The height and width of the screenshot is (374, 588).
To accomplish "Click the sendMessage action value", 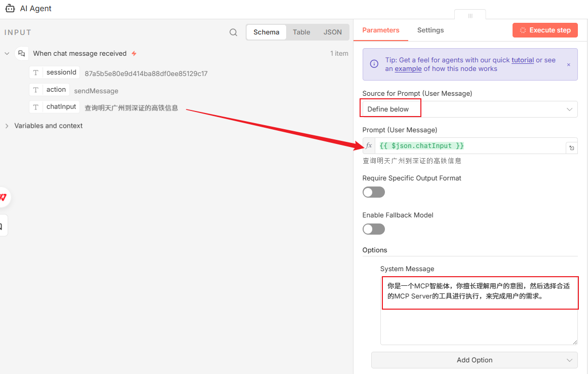I will (x=96, y=91).
